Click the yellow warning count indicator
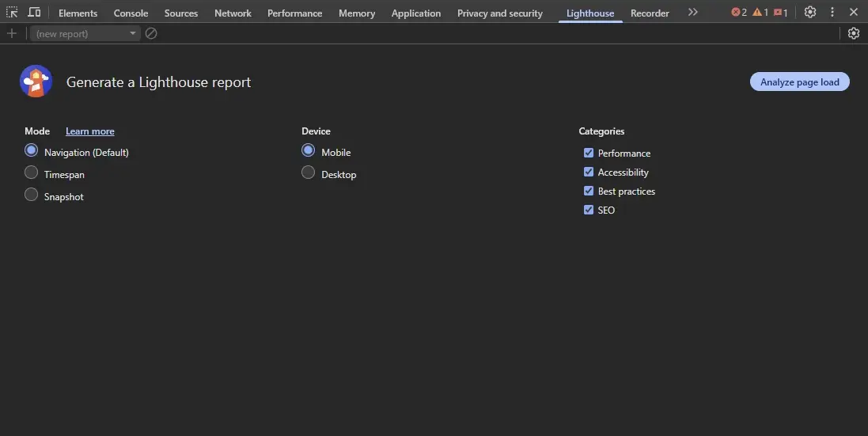This screenshot has height=436, width=868. 760,13
